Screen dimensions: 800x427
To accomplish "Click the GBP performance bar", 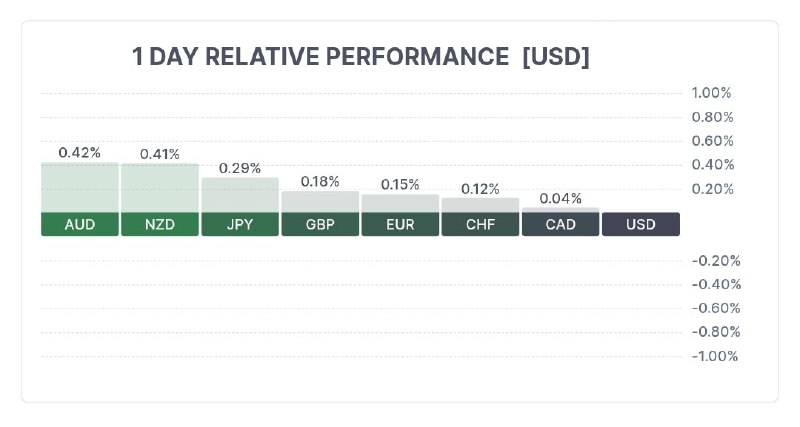I will [x=320, y=202].
